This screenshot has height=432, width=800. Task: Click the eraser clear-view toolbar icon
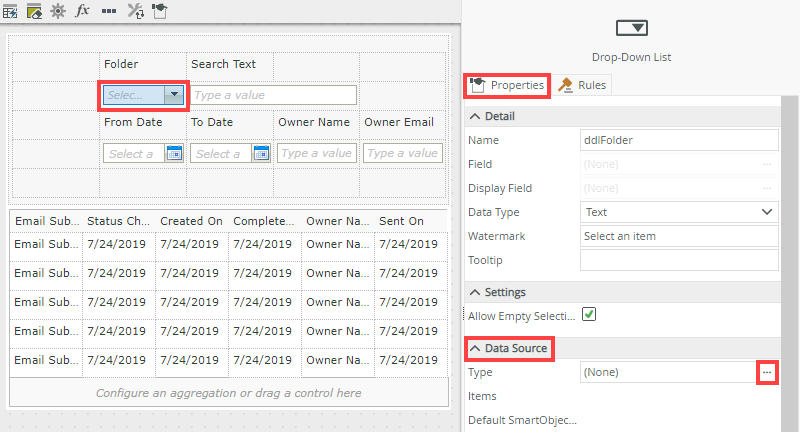34,11
